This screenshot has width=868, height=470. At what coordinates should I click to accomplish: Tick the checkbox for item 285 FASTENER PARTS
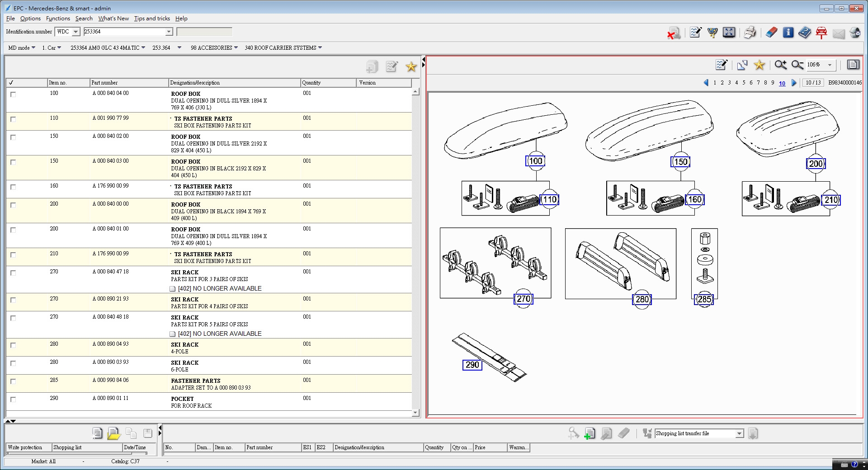point(13,381)
